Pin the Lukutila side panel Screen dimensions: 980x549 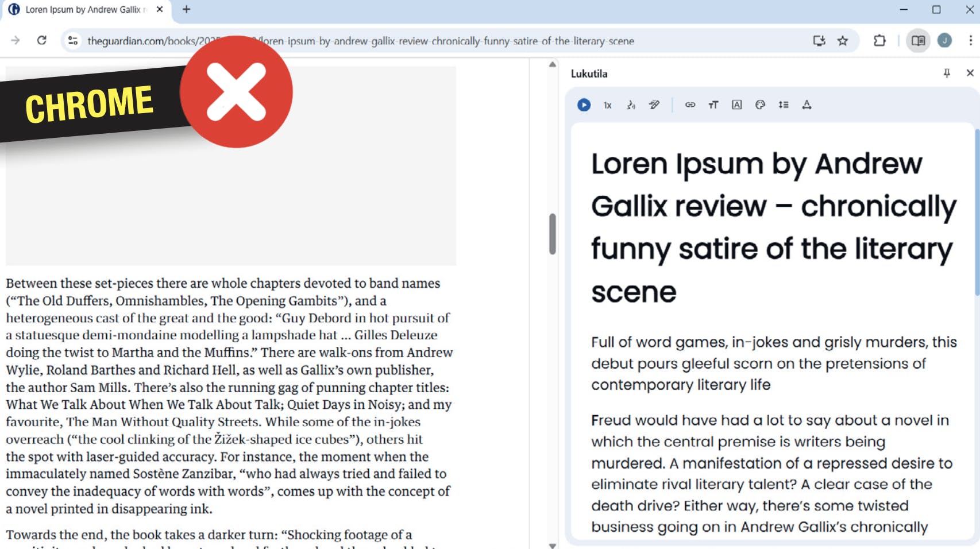coord(947,73)
